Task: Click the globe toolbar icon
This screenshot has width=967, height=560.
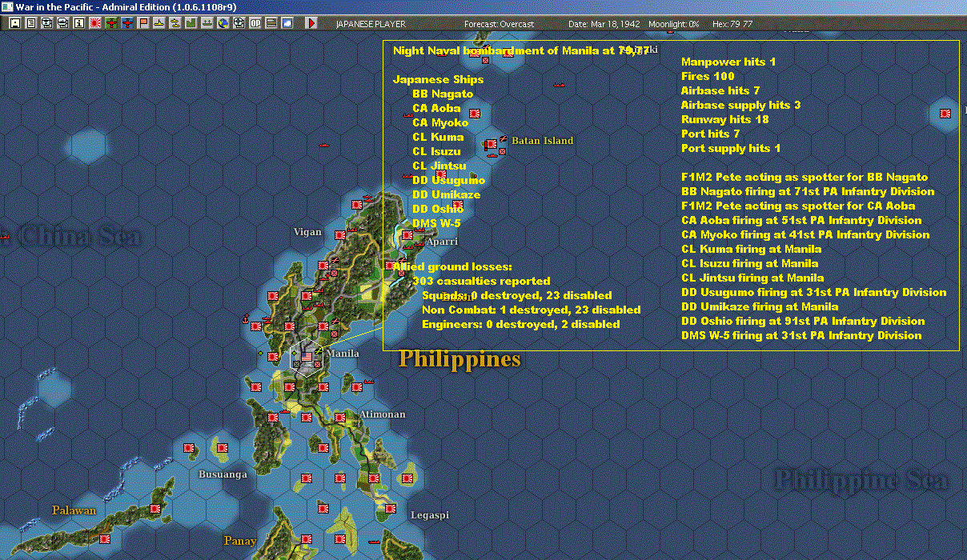Action: click(223, 23)
